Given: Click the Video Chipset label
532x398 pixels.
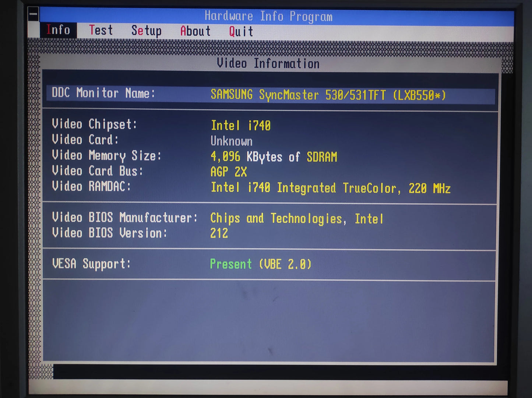Looking at the screenshot, I should tap(94, 124).
